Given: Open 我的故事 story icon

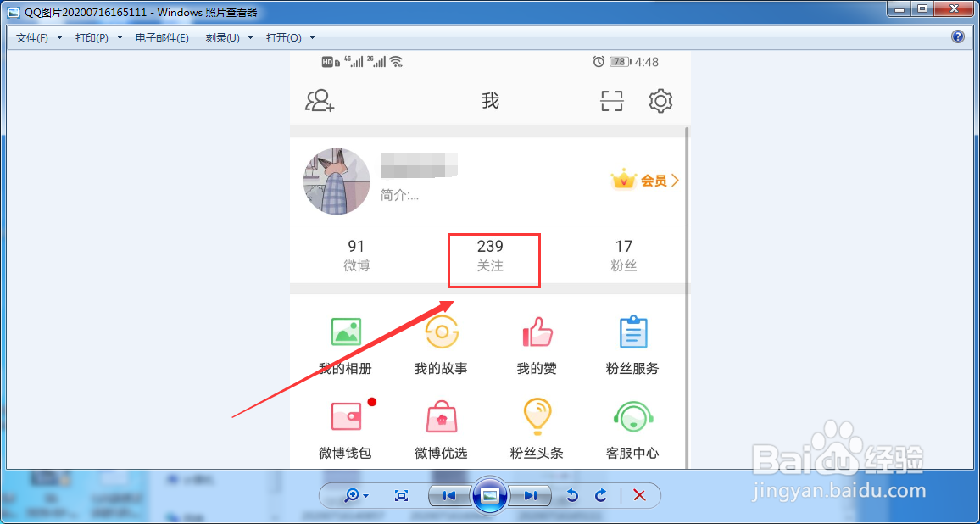Looking at the screenshot, I should 442,332.
